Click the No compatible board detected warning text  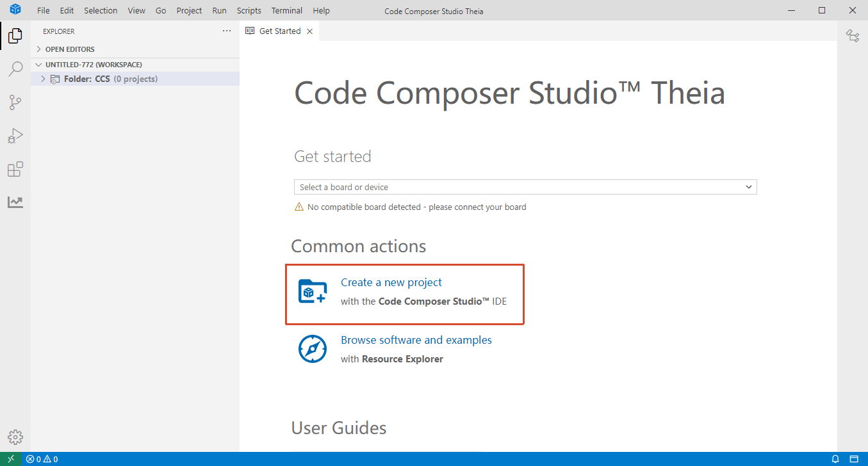417,207
